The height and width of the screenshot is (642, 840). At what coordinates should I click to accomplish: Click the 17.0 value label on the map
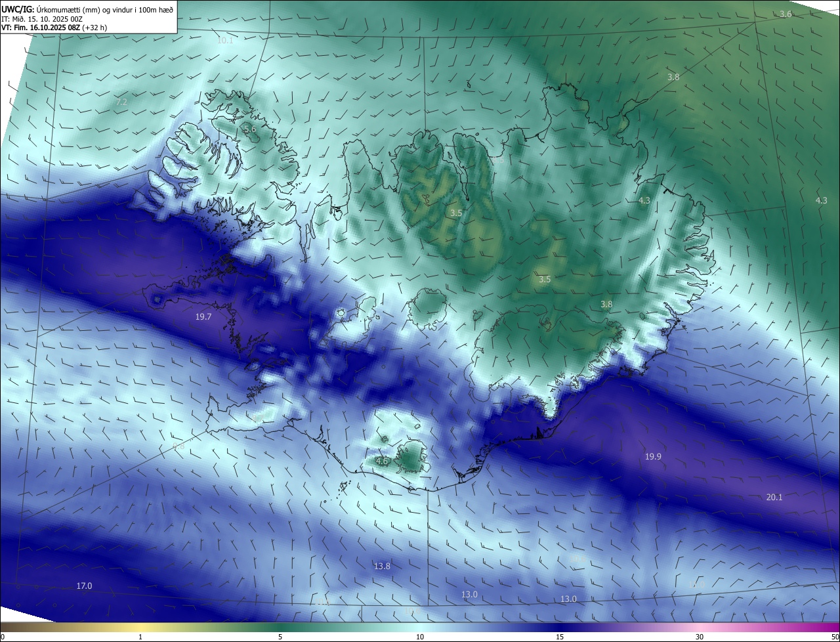pyautogui.click(x=84, y=586)
